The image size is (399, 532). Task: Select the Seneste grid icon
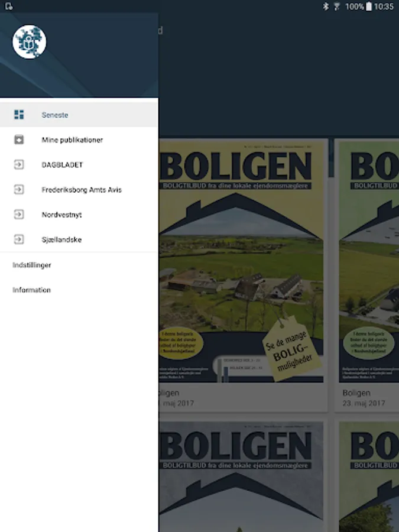(x=19, y=115)
